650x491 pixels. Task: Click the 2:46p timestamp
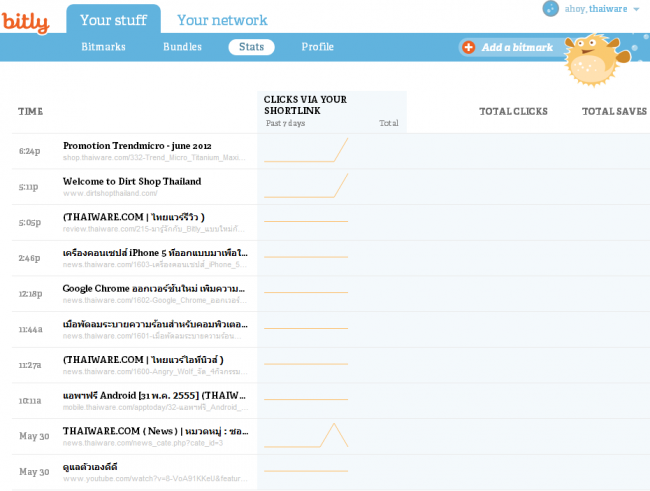coord(29,258)
